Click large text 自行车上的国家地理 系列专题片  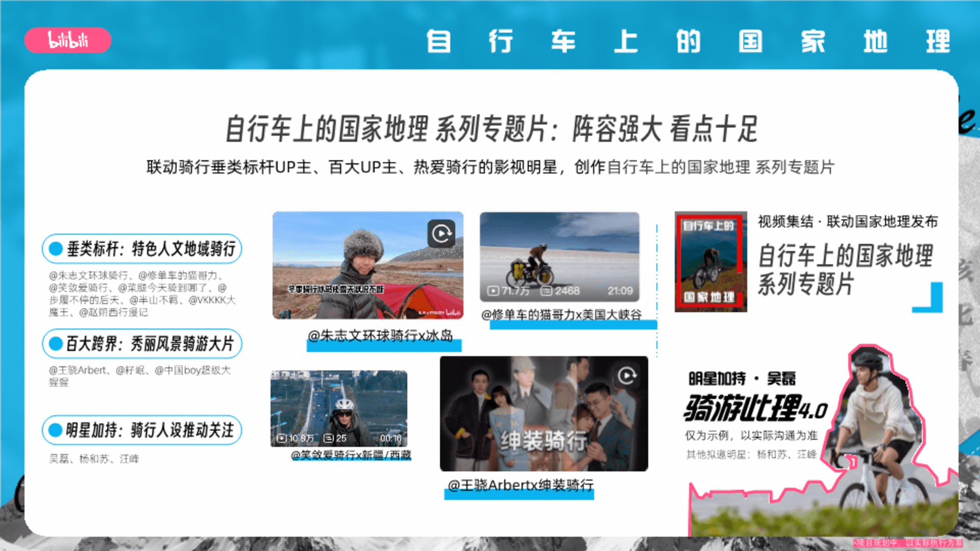845,269
